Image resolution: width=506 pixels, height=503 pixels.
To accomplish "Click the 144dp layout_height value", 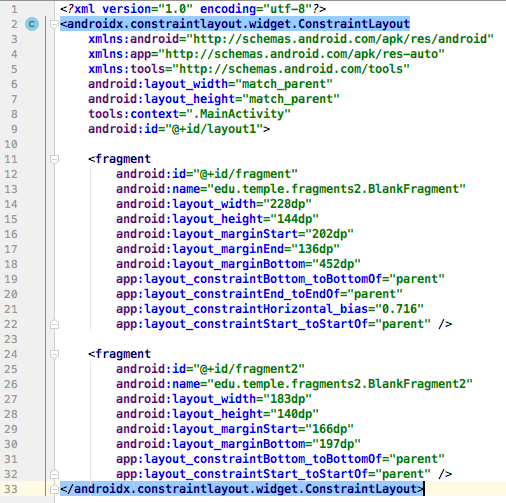I will pyautogui.click(x=294, y=219).
